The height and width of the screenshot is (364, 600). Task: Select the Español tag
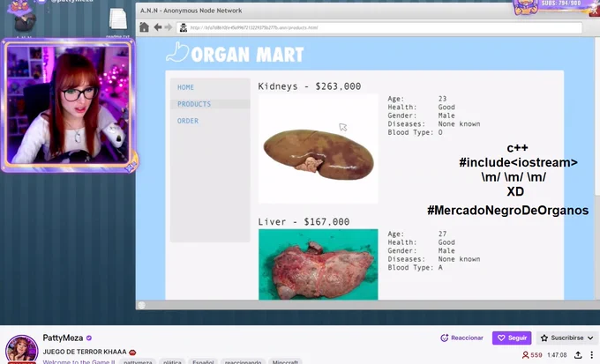pos(203,361)
